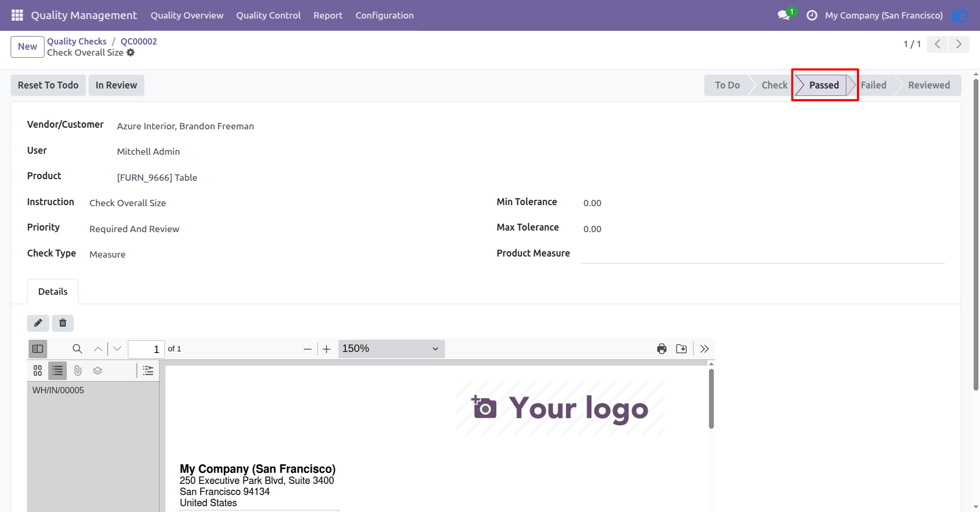This screenshot has height=512, width=980.
Task: Open the Configuration menu
Action: (384, 15)
